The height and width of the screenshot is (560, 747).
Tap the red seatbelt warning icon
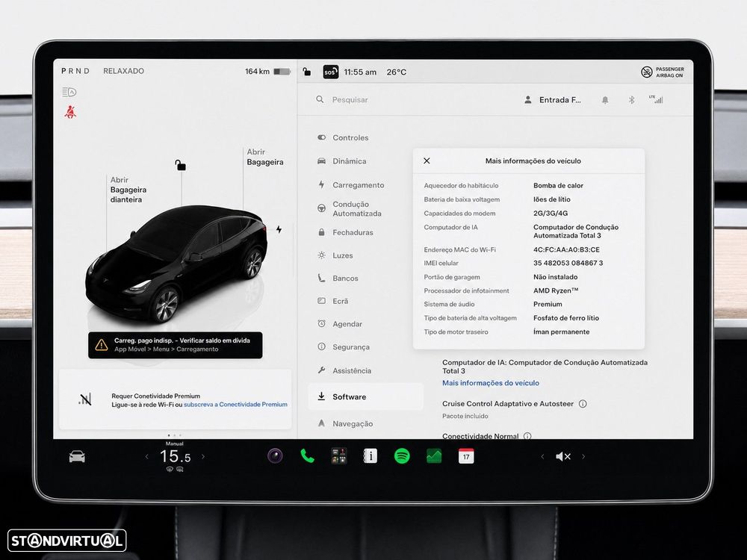tap(70, 112)
